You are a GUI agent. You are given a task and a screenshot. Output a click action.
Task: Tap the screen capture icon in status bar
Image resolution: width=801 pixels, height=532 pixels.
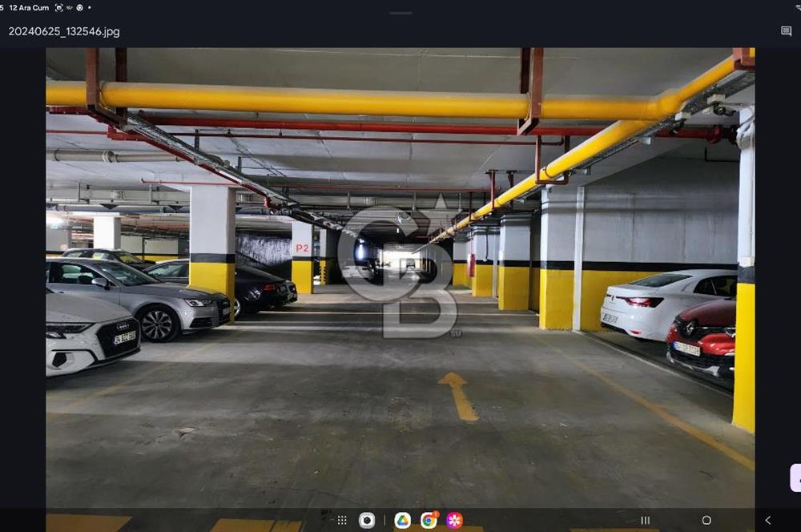[58, 7]
